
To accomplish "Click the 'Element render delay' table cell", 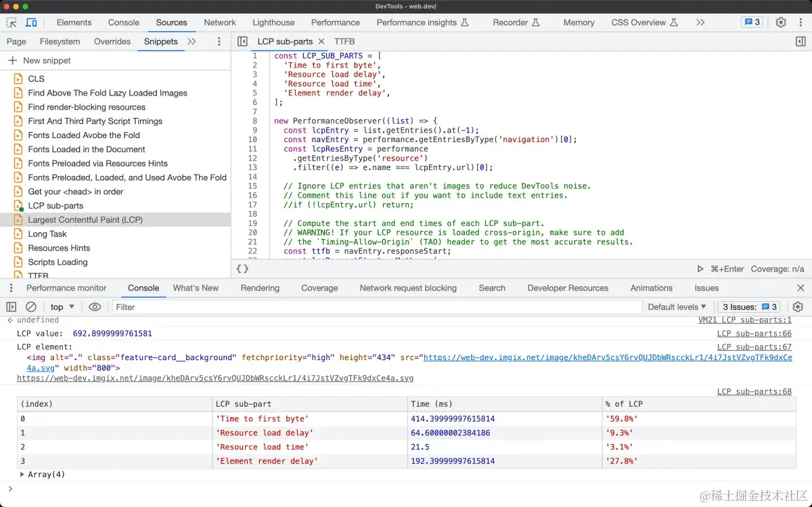I will coord(310,461).
